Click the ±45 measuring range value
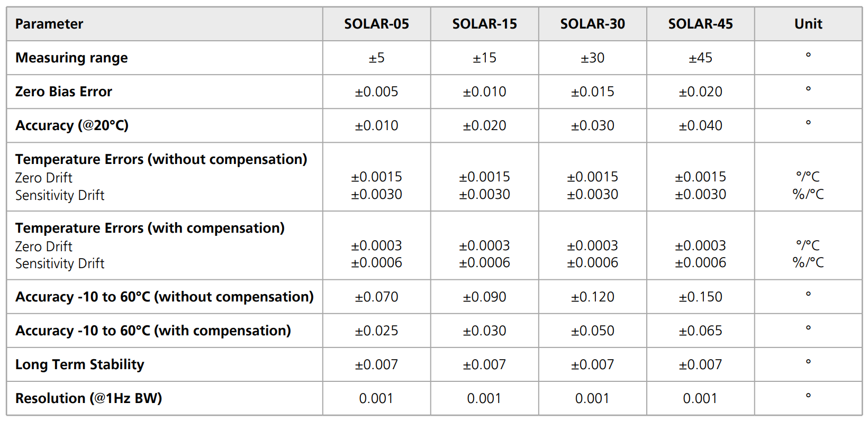This screenshot has width=868, height=421. [x=700, y=58]
